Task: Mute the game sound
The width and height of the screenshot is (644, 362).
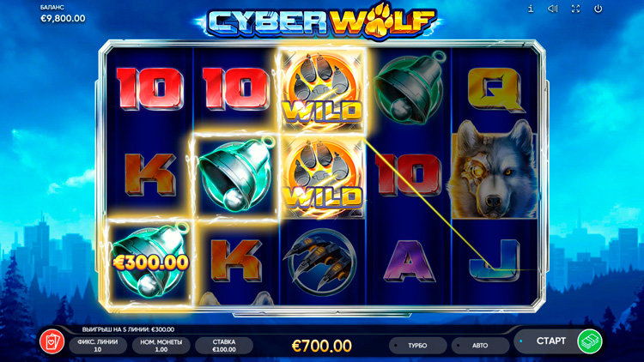Action: 553,9
